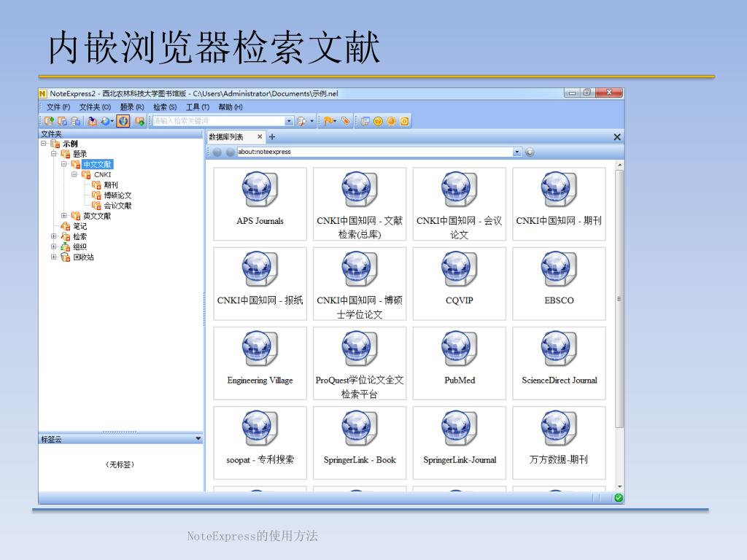The height and width of the screenshot is (560, 747).
Task: Open the 文件 (F) menu
Action: click(58, 107)
